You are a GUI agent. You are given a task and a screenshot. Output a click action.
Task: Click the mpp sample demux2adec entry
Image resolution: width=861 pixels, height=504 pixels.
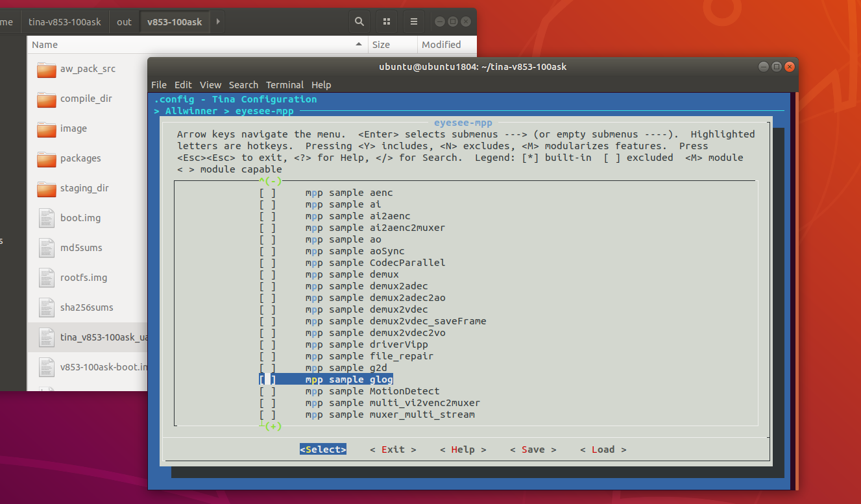coord(367,286)
